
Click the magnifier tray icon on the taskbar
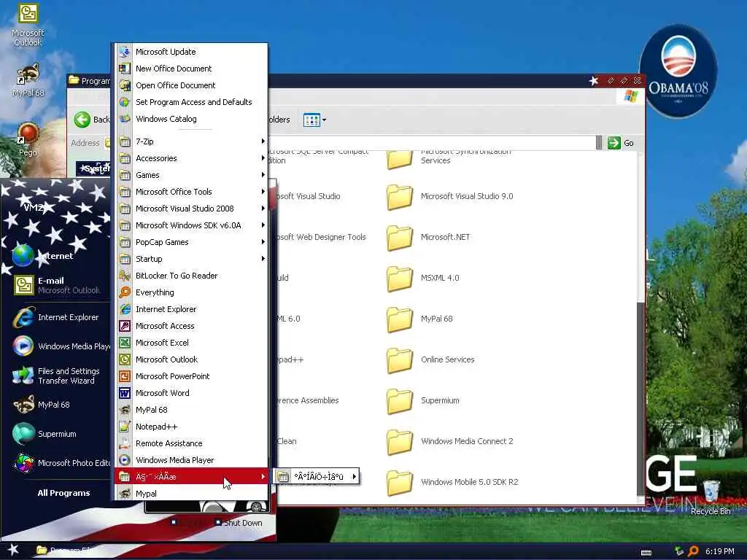pyautogui.click(x=693, y=551)
